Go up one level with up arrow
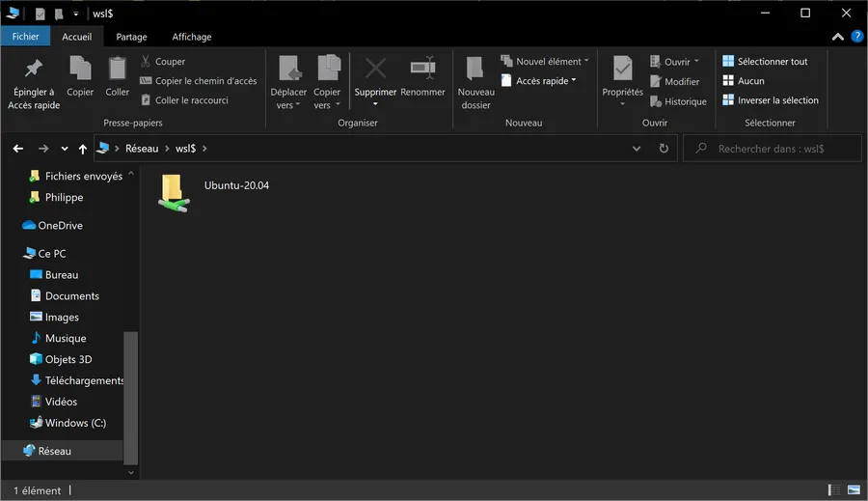This screenshot has width=868, height=501. point(83,149)
